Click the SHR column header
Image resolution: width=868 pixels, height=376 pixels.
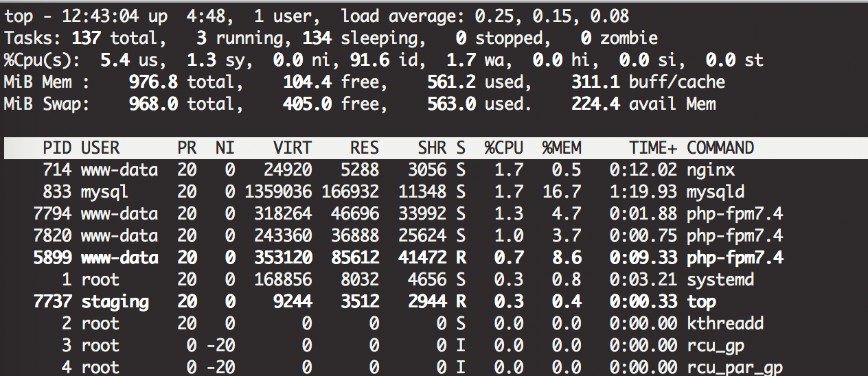point(432,148)
